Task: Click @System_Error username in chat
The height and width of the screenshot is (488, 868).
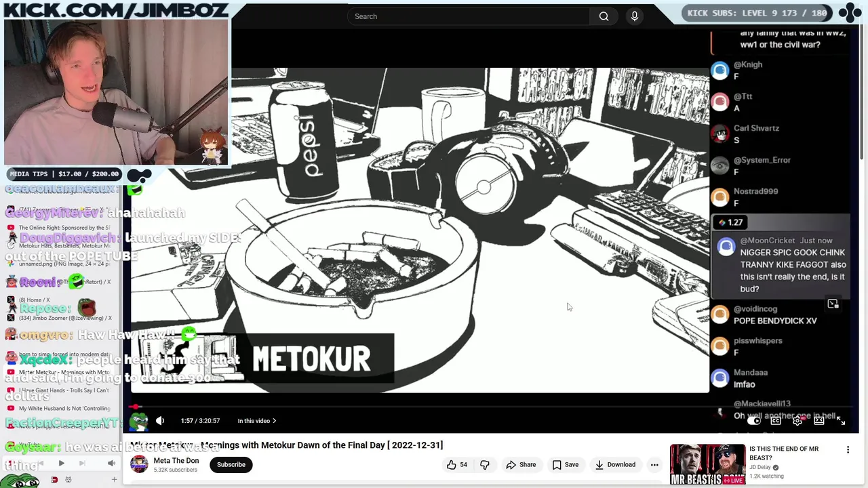Action: 762,160
